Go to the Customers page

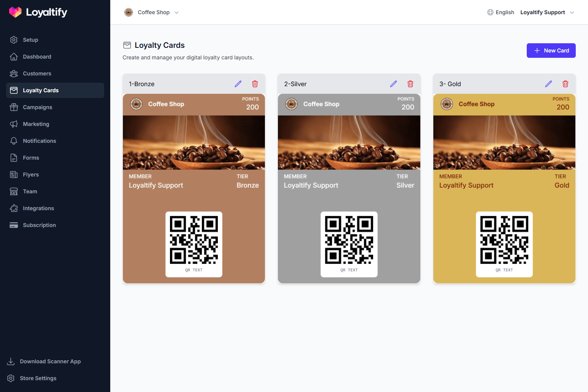click(37, 73)
